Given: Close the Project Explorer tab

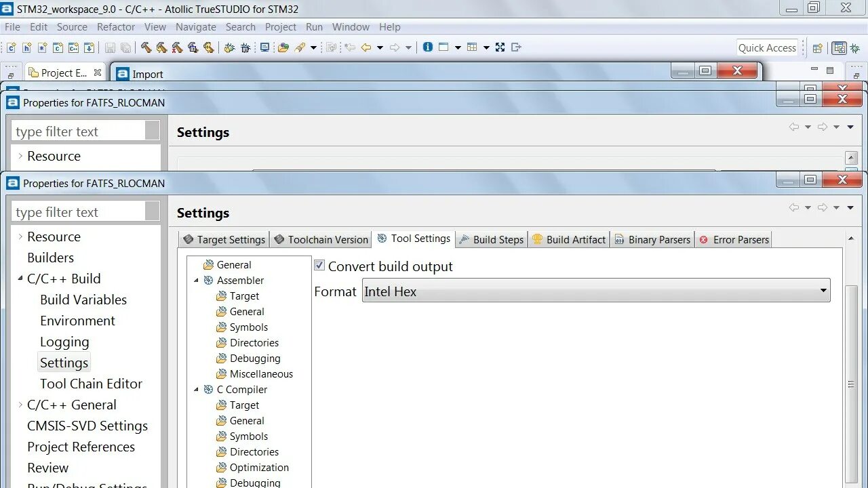Looking at the screenshot, I should pos(98,73).
